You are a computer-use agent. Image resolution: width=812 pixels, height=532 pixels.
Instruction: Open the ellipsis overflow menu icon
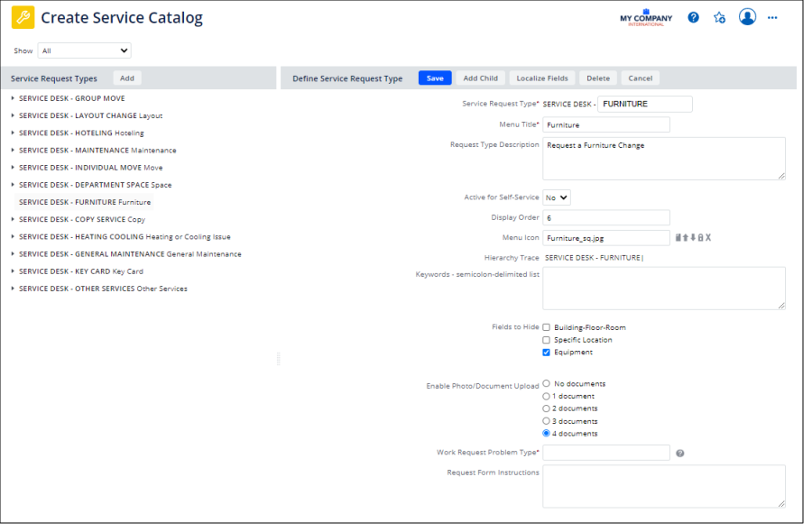tap(772, 17)
